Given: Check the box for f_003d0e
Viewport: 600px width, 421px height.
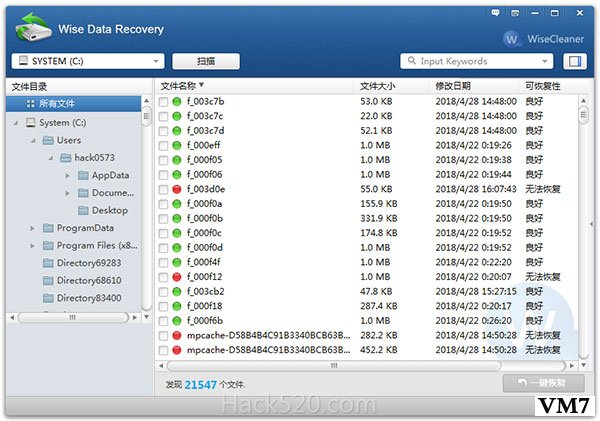Looking at the screenshot, I should [x=163, y=189].
